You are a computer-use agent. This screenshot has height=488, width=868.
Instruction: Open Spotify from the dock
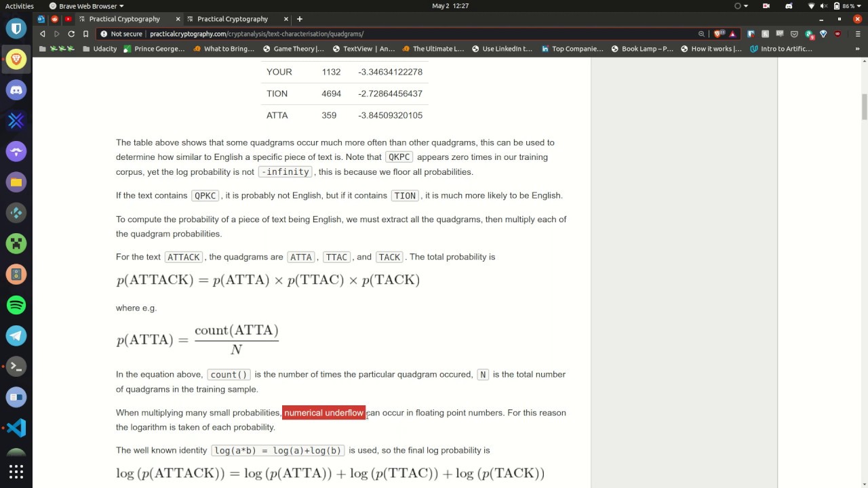[16, 305]
